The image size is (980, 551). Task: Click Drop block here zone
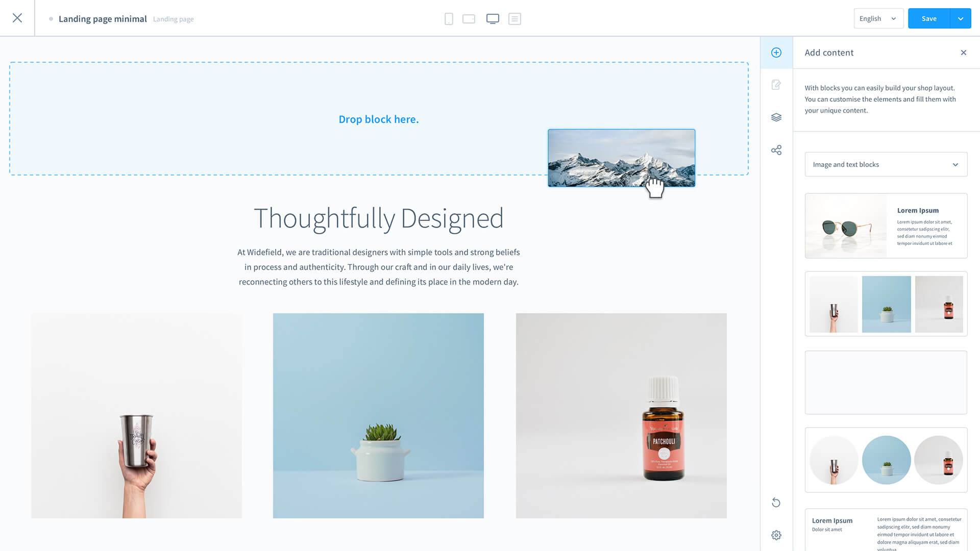pos(378,118)
